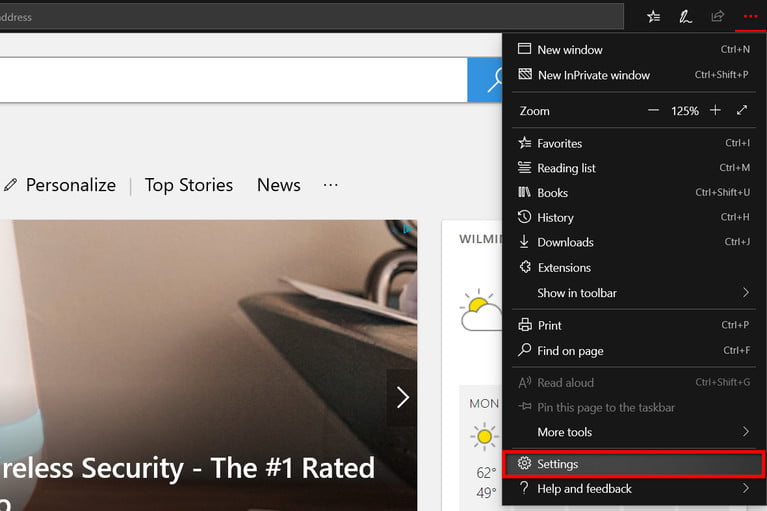
Task: Click the Reading list icon
Action: pyautogui.click(x=524, y=167)
